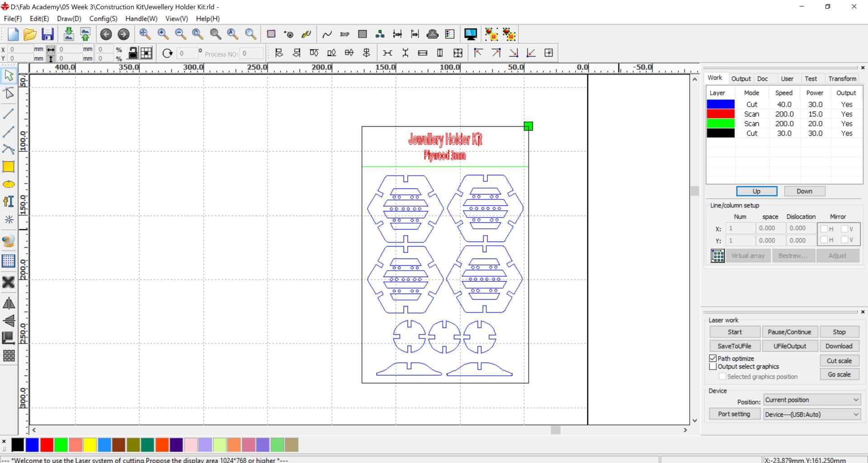
Task: Switch to the Transform tab
Action: click(x=842, y=79)
